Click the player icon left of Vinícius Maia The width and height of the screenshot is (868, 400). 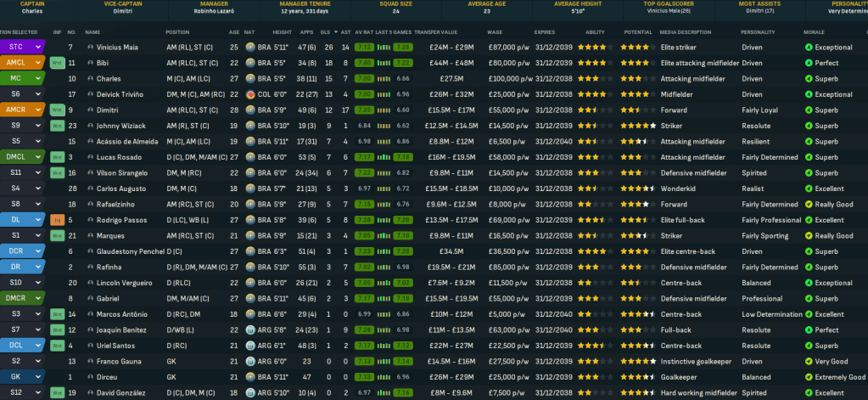(90, 48)
